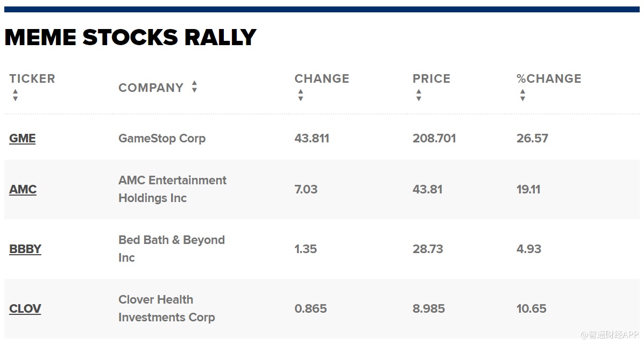Image resolution: width=644 pixels, height=345 pixels.
Task: Click the COMPANY column header
Action: click(151, 88)
